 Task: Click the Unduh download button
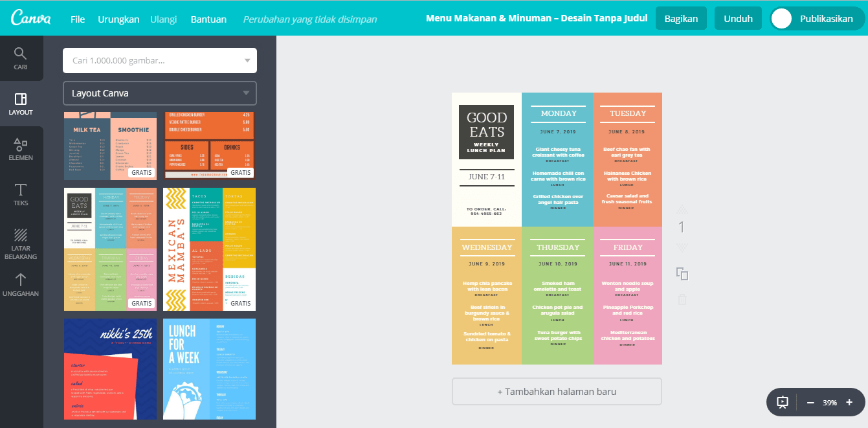(x=738, y=19)
